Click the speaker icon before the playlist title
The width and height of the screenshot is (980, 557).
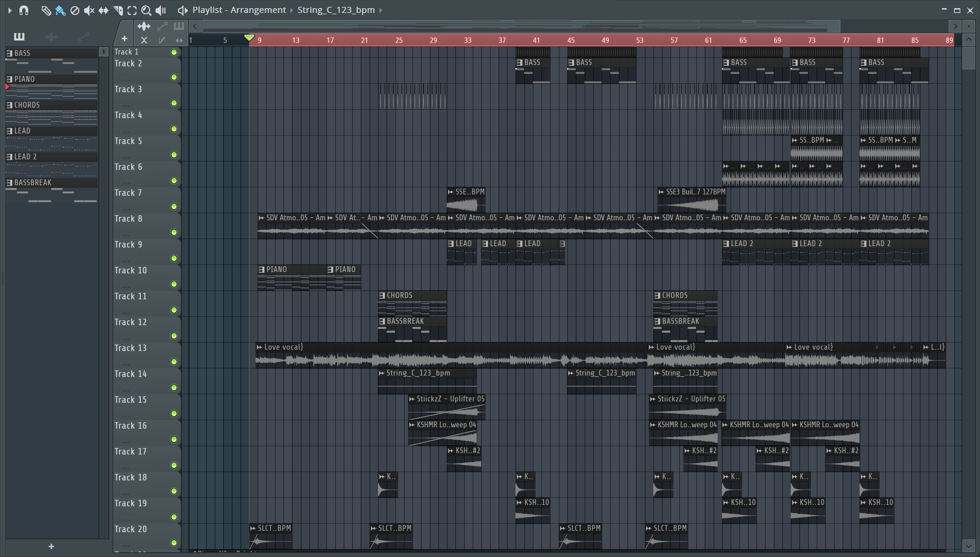(183, 10)
